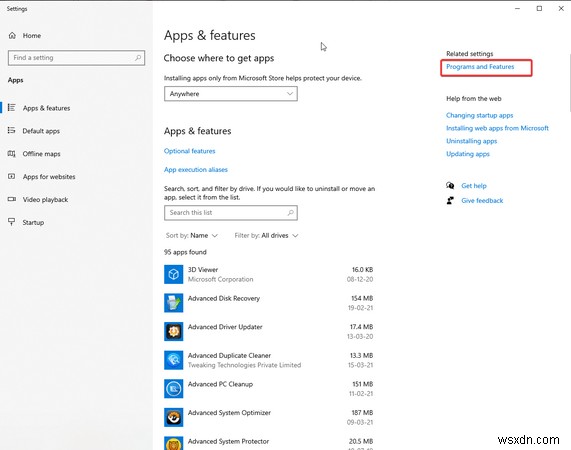Select Video playback in the sidebar

click(x=45, y=200)
